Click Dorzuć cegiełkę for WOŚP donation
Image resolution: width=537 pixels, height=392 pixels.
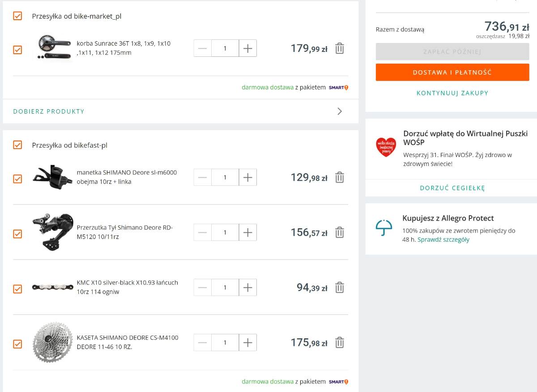pyautogui.click(x=452, y=188)
